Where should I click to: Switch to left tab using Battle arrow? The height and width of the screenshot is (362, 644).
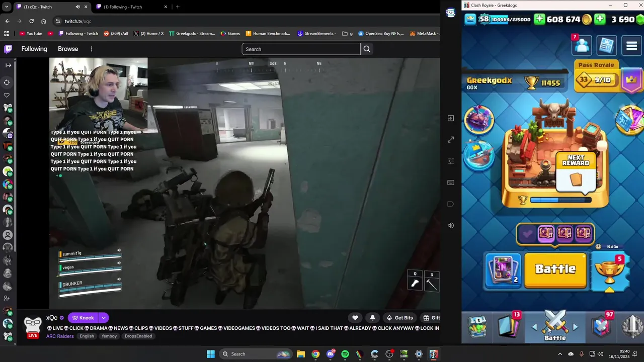tap(534, 327)
